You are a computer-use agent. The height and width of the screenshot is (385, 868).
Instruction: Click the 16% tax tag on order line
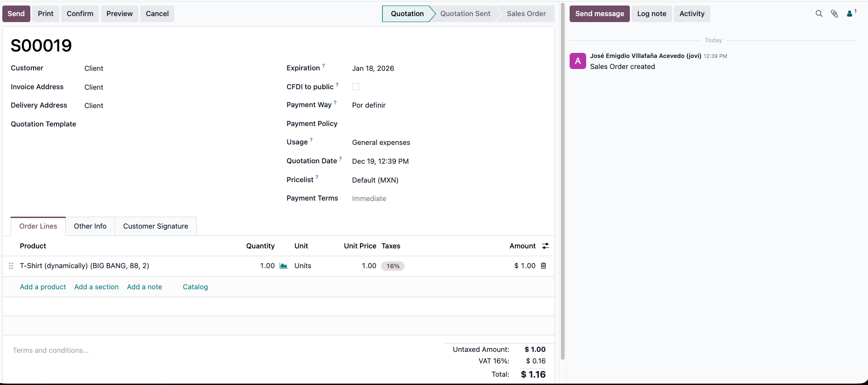pyautogui.click(x=393, y=266)
